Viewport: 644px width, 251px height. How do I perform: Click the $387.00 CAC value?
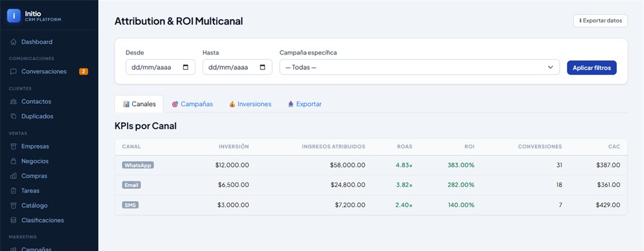click(x=608, y=165)
